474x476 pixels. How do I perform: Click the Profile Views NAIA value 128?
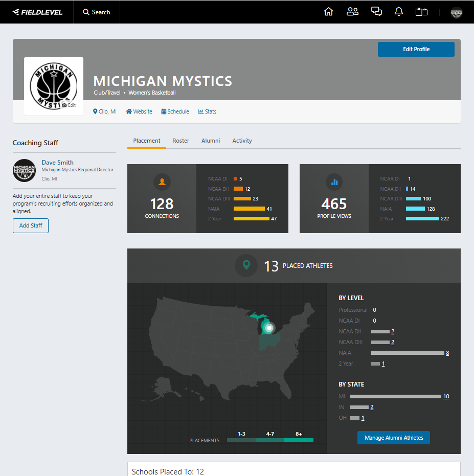coord(431,209)
